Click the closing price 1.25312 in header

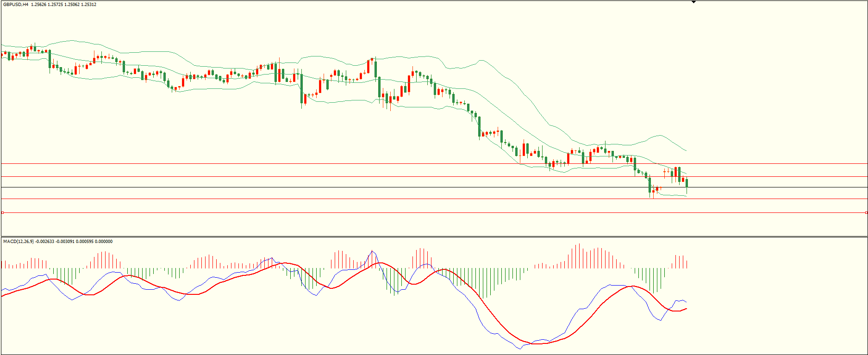click(88, 5)
